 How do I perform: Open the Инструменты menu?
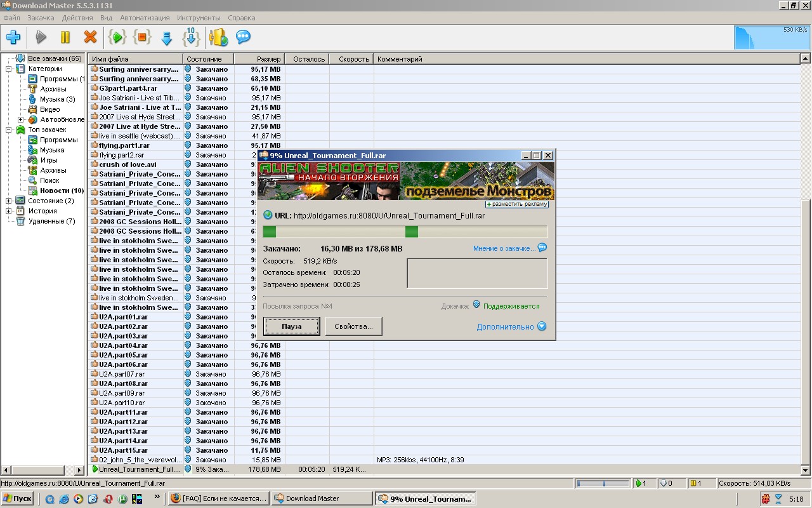pos(199,18)
